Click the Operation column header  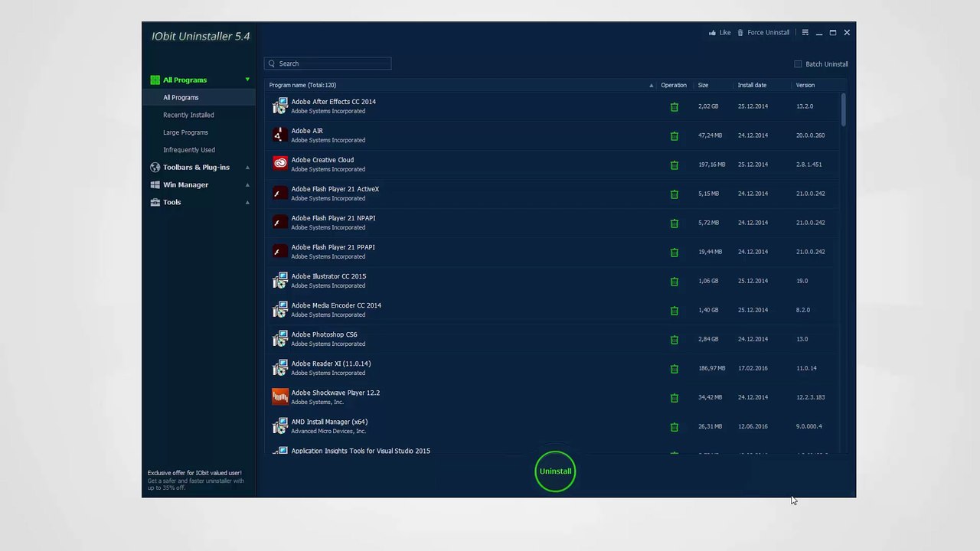pos(674,85)
